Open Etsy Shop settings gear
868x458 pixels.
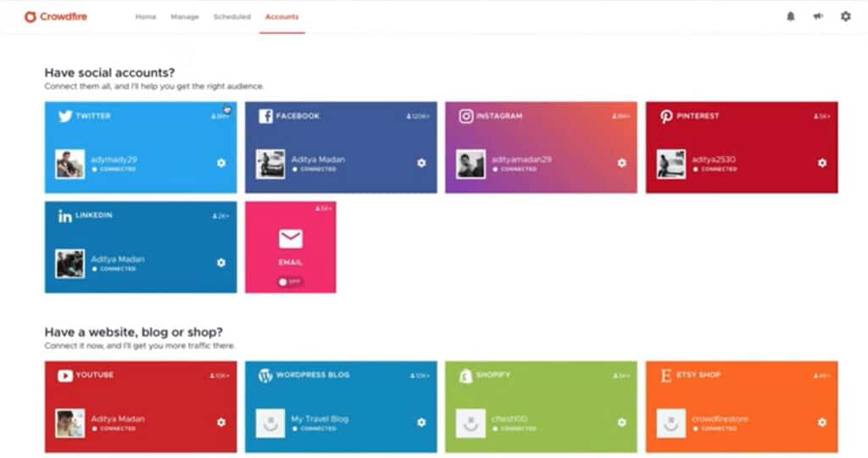822,422
